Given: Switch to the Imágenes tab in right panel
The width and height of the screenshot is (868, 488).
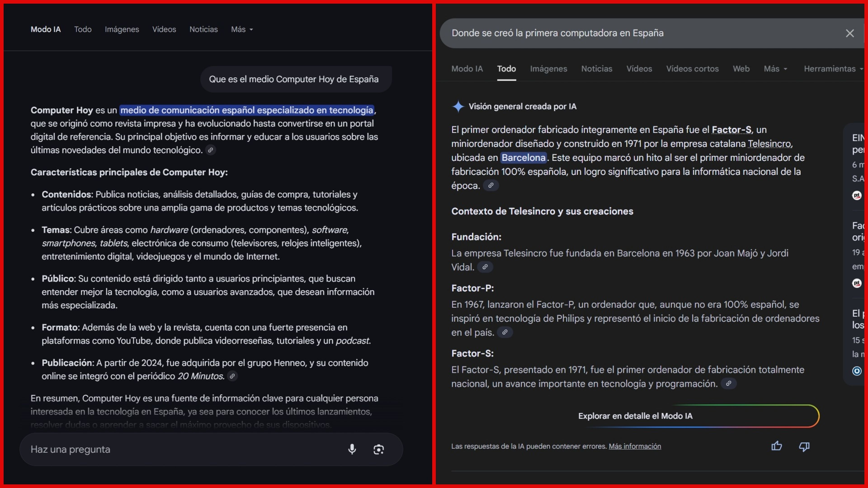Looking at the screenshot, I should click(x=548, y=69).
